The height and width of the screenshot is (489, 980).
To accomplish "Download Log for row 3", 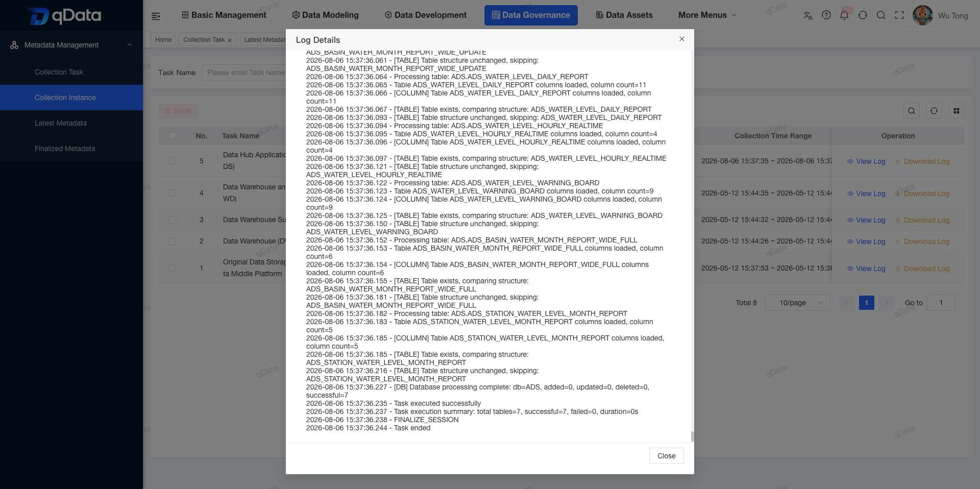I will pyautogui.click(x=922, y=220).
